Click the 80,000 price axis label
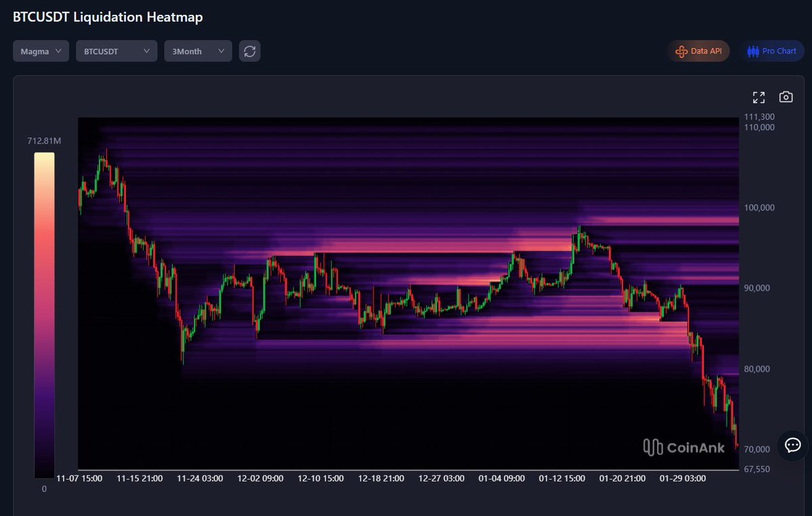 click(x=757, y=369)
